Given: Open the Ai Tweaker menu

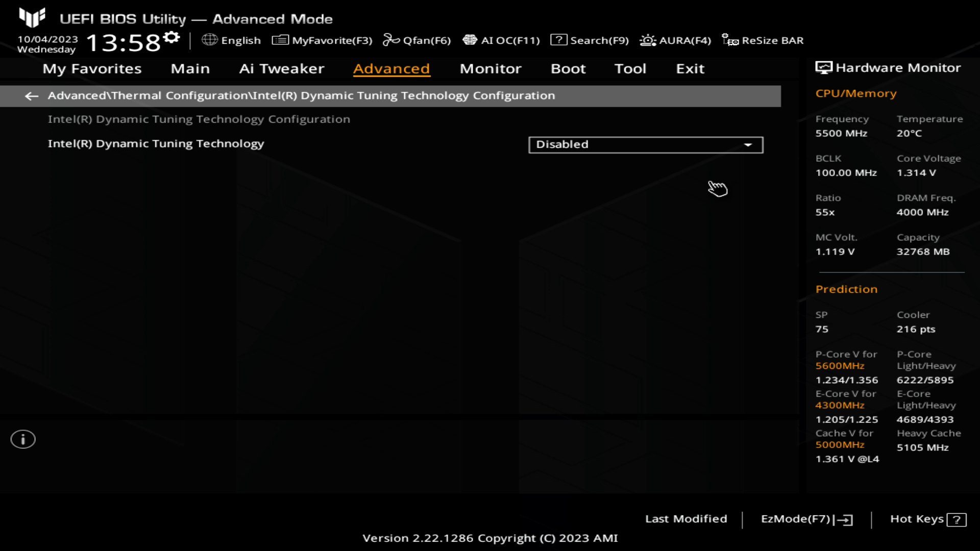Looking at the screenshot, I should point(281,68).
